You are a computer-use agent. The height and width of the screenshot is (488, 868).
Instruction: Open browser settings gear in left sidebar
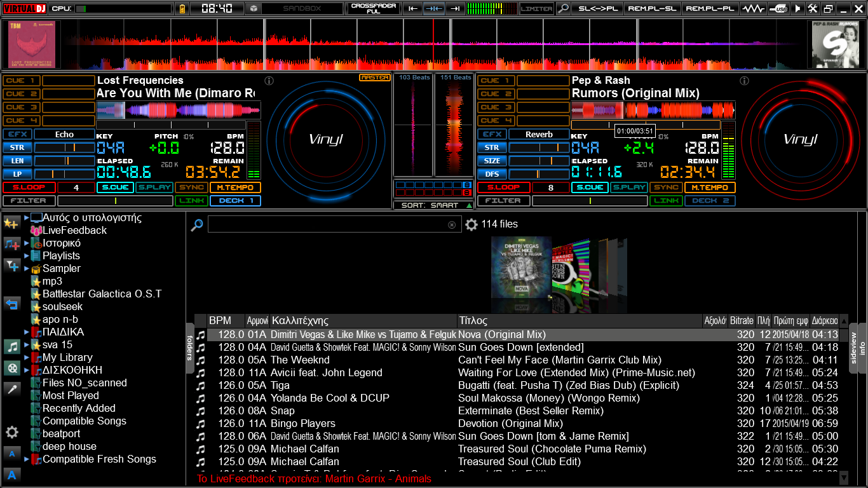pos(11,432)
